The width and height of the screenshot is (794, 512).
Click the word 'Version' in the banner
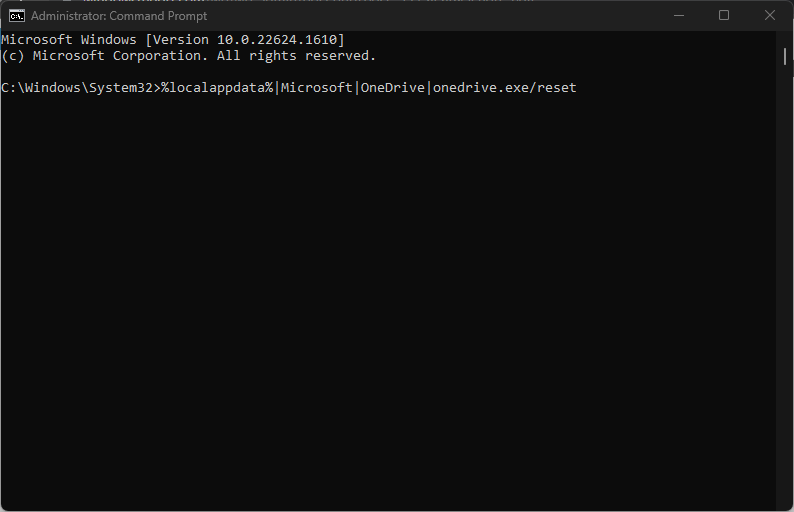pos(180,40)
